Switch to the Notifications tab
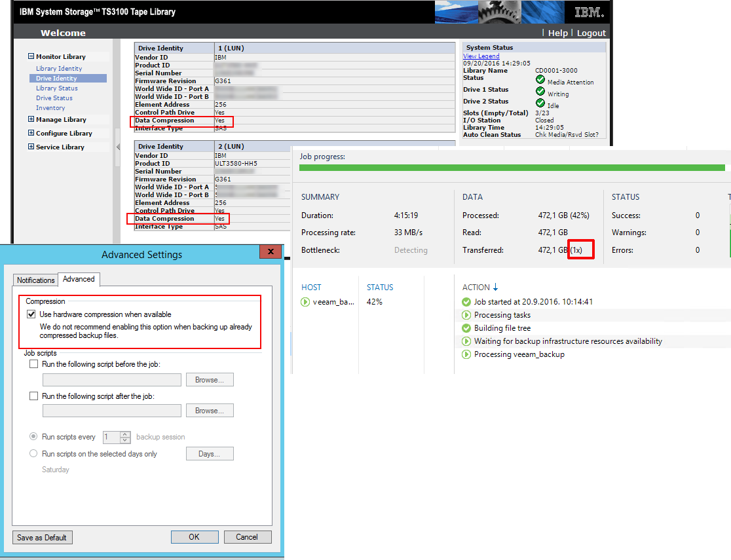Image resolution: width=731 pixels, height=560 pixels. [35, 280]
